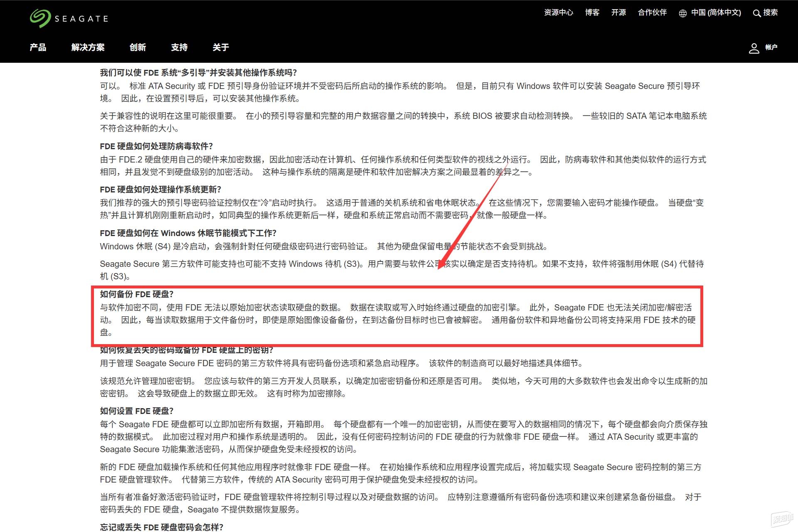Image resolution: width=798 pixels, height=532 pixels.
Task: Click paragraph starting 用于管理 Seagate Secure FDE 密码
Action: (x=342, y=363)
